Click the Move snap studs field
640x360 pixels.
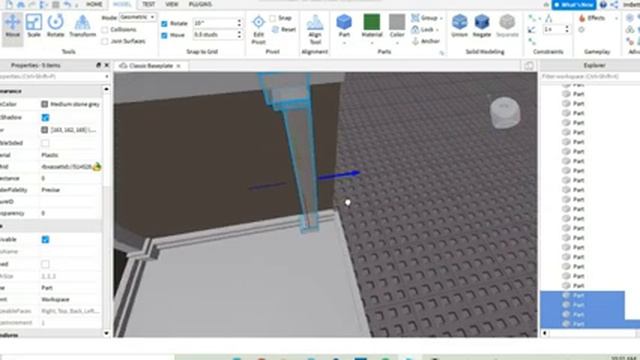pyautogui.click(x=215, y=35)
